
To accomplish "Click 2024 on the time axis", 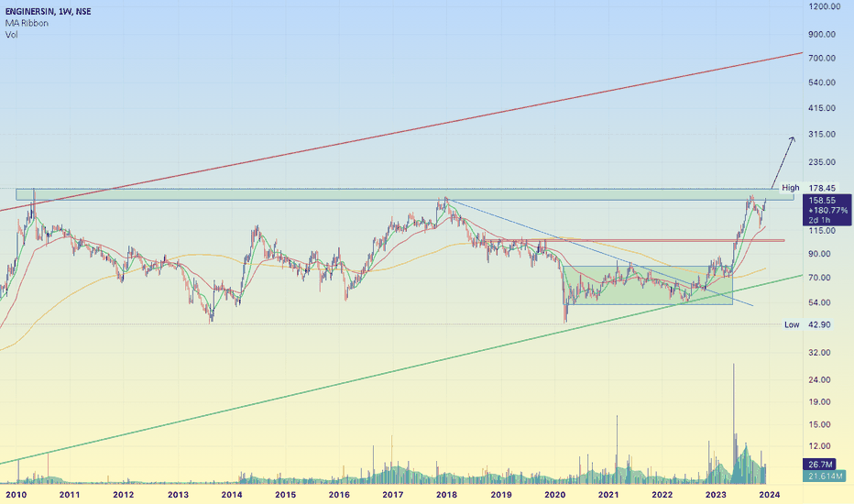I will click(x=770, y=495).
